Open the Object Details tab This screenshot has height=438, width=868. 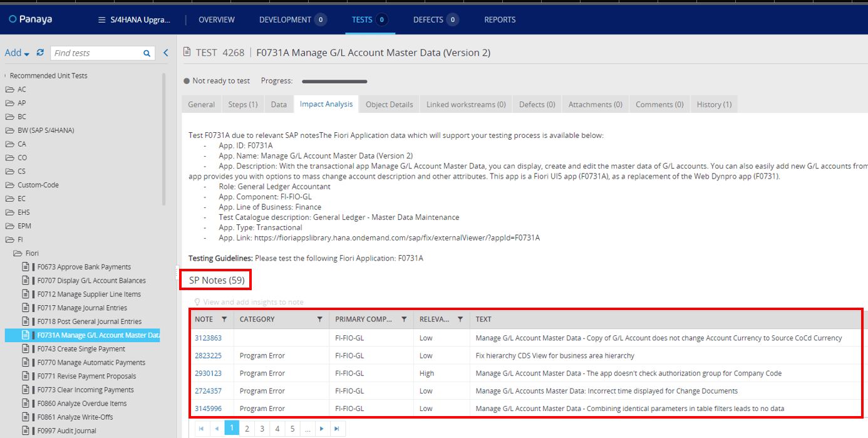[390, 105]
